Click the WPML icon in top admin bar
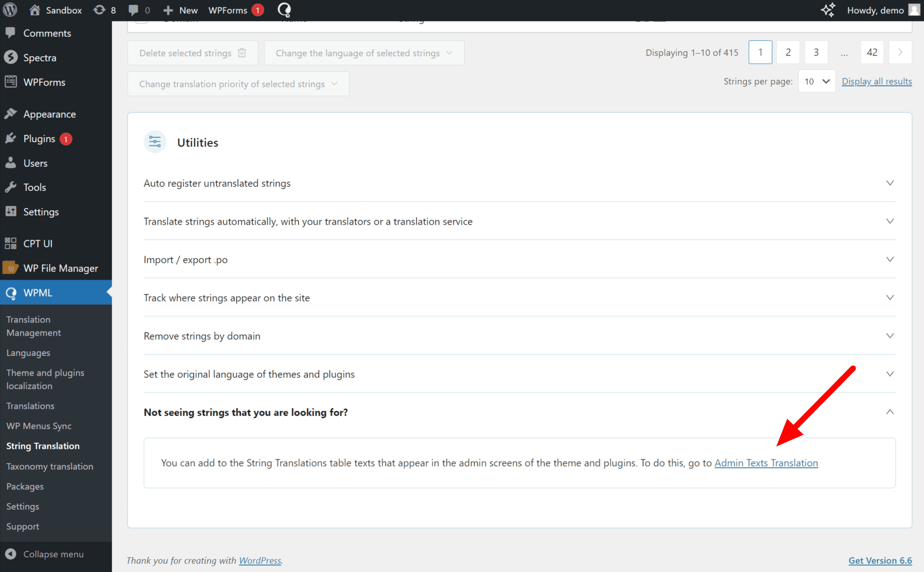 (x=284, y=10)
